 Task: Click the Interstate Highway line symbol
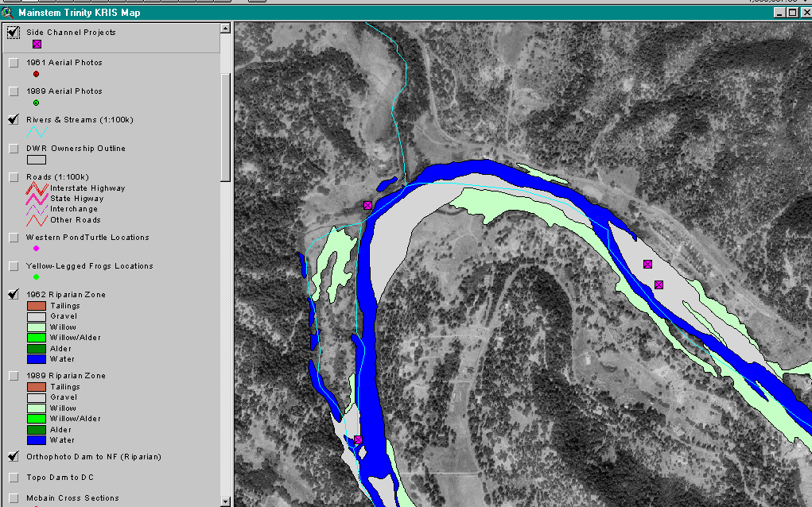pos(37,188)
